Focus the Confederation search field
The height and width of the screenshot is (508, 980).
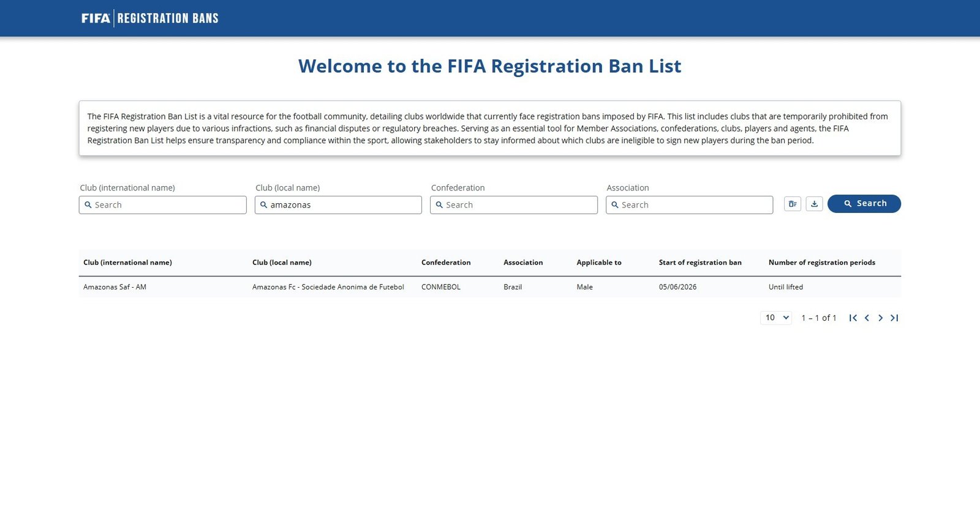coord(514,205)
